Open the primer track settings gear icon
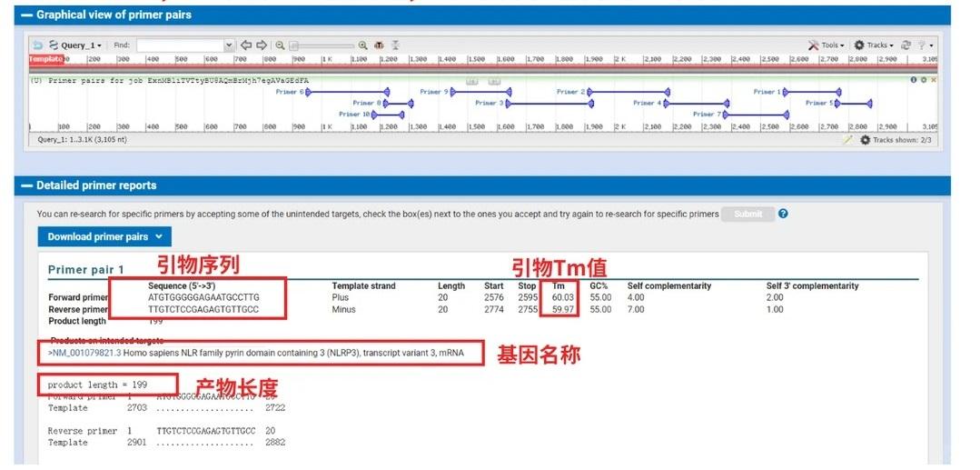980x470 pixels. click(x=924, y=80)
